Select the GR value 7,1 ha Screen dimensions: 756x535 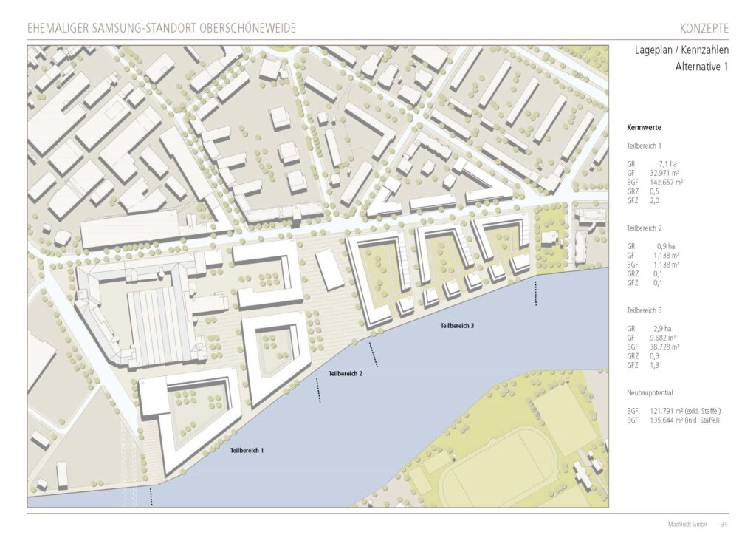(x=662, y=163)
